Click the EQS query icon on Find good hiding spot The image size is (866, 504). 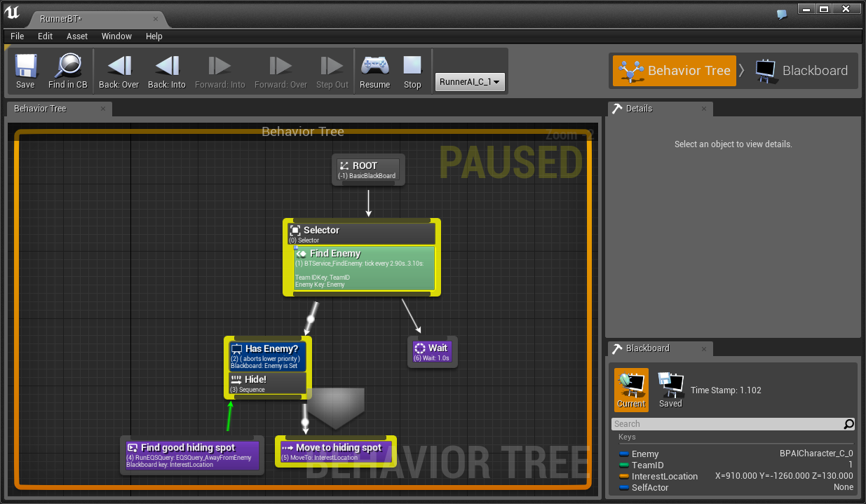(132, 447)
